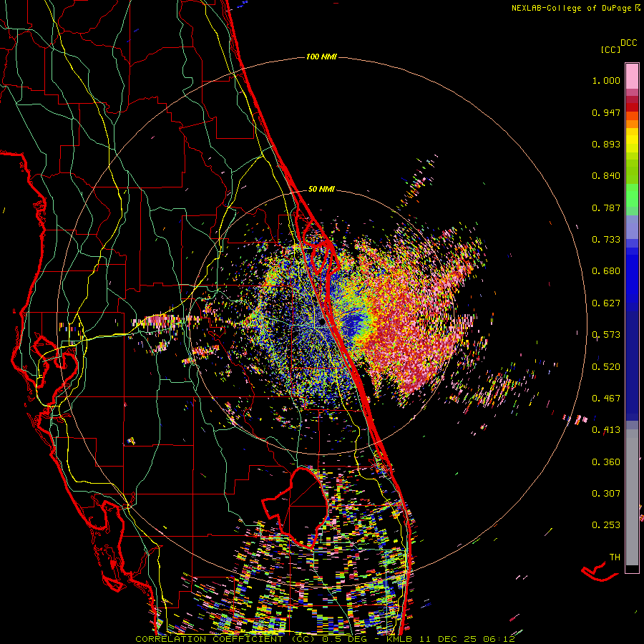Click the 0.840 scale value

606,176
